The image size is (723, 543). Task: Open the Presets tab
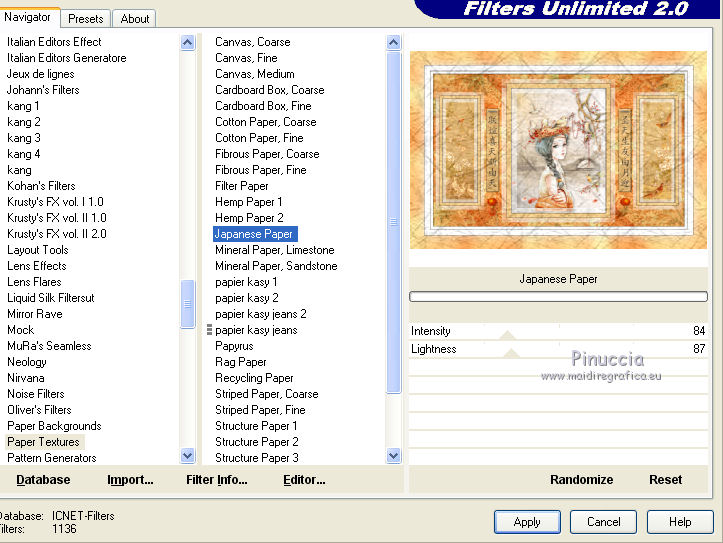86,18
